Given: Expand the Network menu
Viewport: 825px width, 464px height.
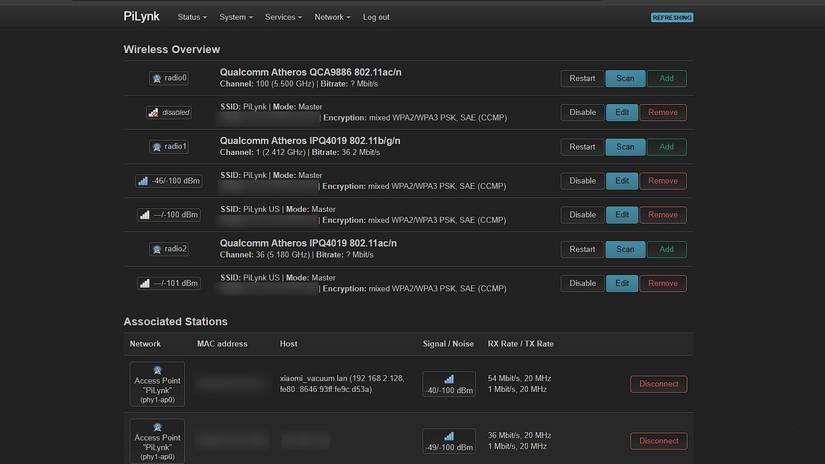Looking at the screenshot, I should tap(332, 17).
